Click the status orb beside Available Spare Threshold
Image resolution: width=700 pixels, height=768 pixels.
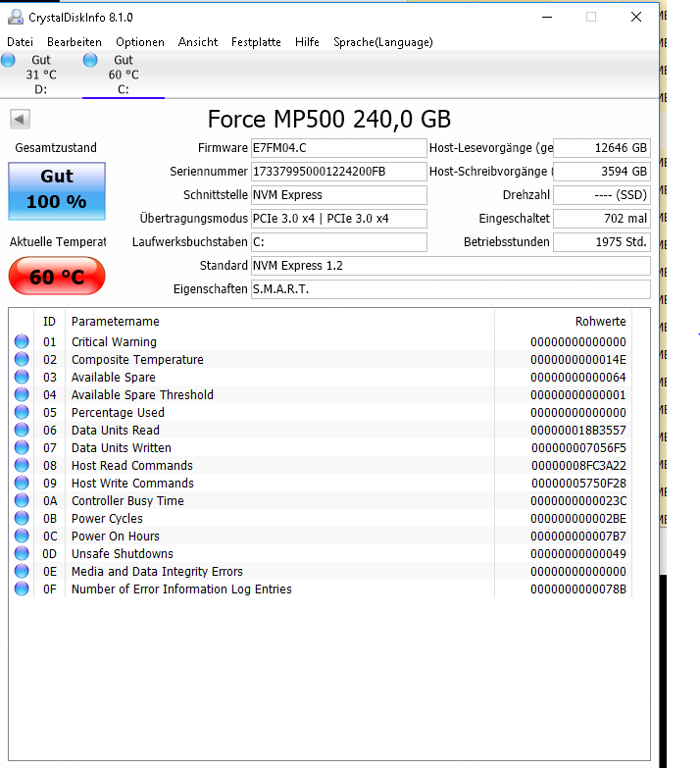click(22, 394)
